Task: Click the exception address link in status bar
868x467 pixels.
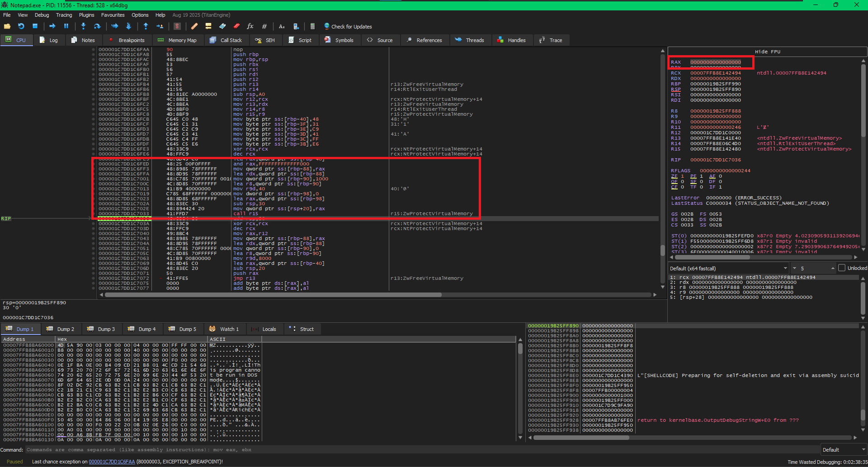Action: 112,462
